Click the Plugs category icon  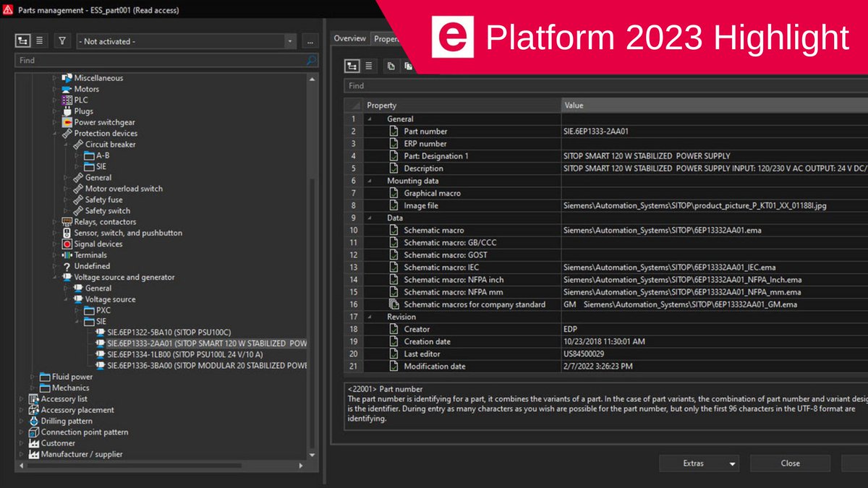[67, 111]
